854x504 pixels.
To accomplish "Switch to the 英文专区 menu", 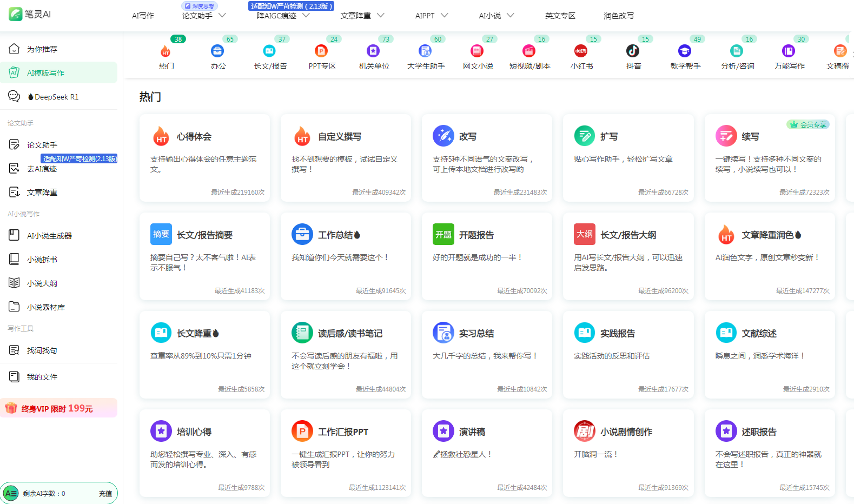I will [x=560, y=16].
